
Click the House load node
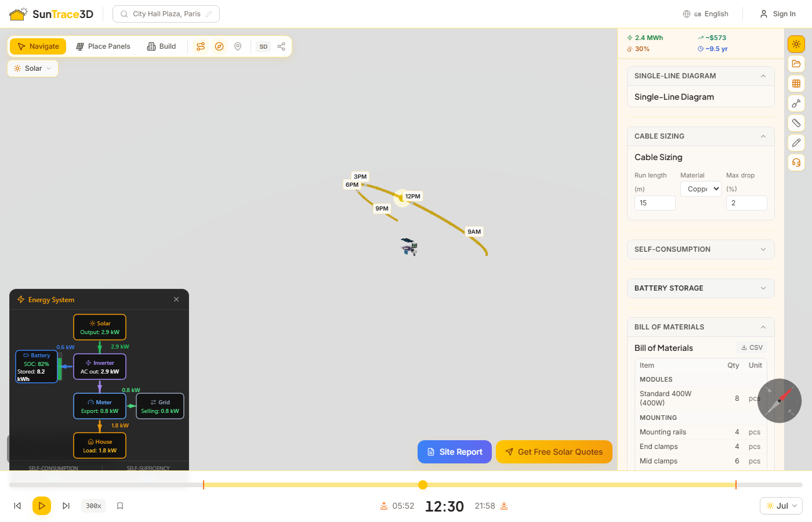(x=100, y=446)
